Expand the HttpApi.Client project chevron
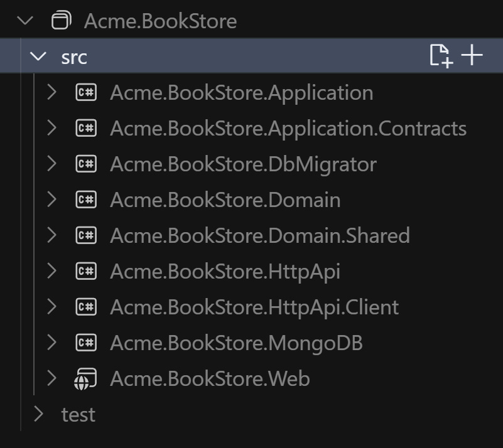 click(x=51, y=307)
